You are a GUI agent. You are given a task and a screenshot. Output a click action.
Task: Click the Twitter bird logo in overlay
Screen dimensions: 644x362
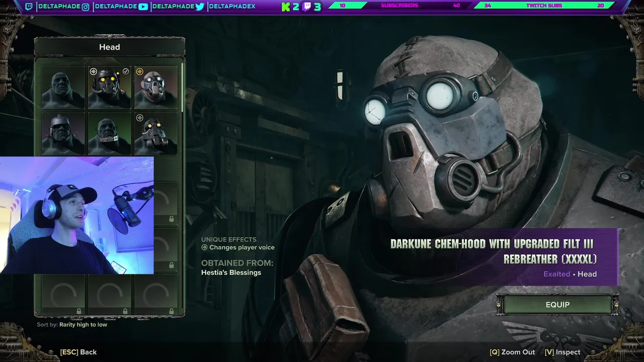(200, 7)
